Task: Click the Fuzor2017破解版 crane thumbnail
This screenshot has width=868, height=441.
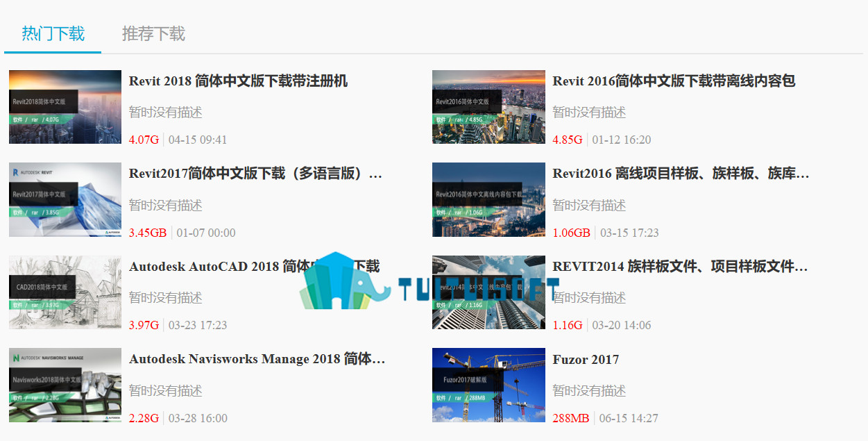Action: [488, 385]
